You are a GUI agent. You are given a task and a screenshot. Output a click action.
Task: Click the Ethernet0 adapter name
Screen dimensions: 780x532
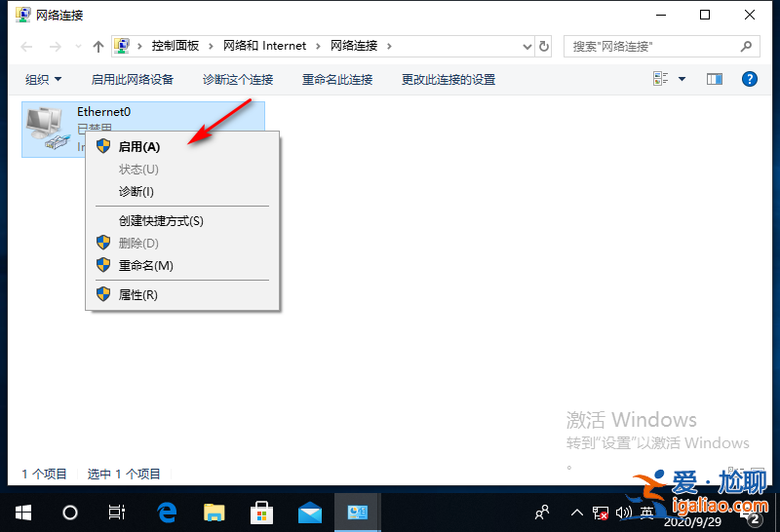pos(103,112)
